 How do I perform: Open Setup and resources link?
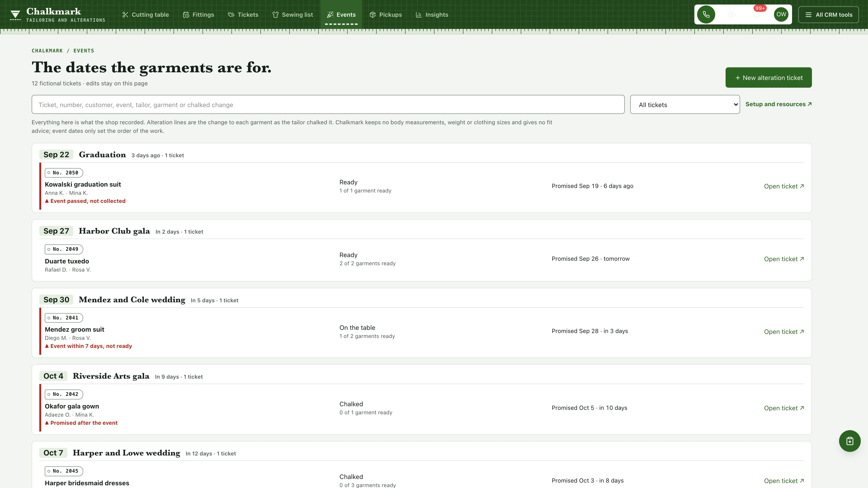(x=778, y=104)
